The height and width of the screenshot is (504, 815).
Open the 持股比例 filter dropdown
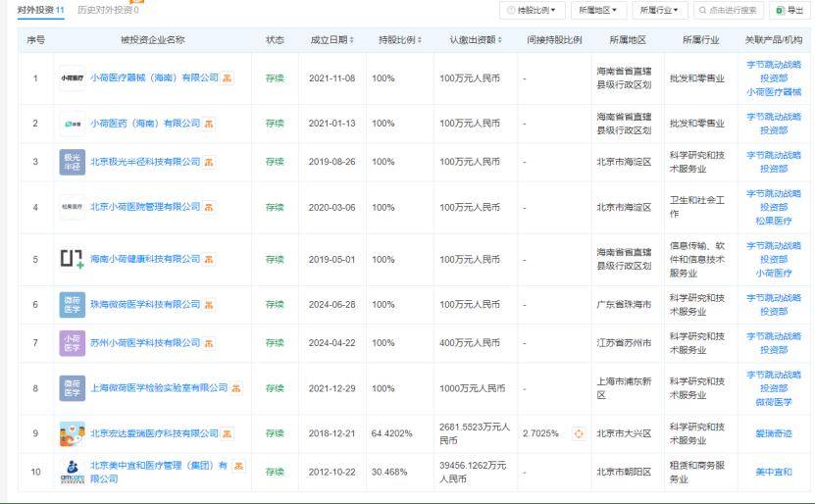pyautogui.click(x=531, y=10)
